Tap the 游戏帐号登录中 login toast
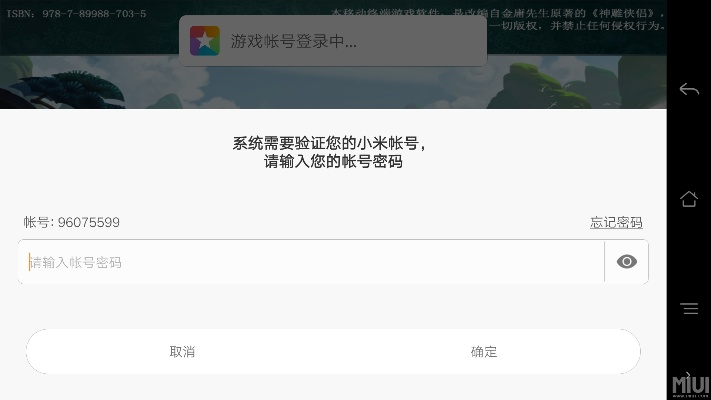This screenshot has height=400, width=711. (x=333, y=41)
